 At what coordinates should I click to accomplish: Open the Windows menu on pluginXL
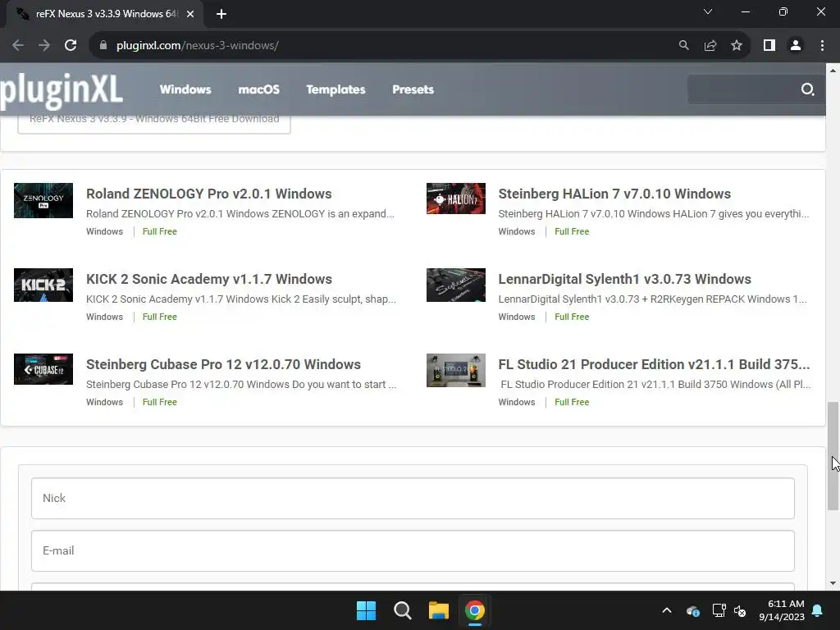pyautogui.click(x=185, y=89)
